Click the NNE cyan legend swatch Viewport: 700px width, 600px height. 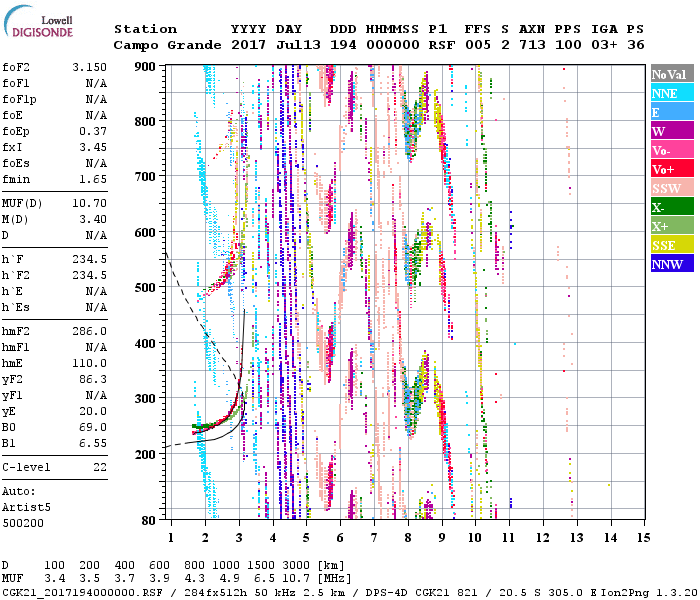[x=669, y=93]
